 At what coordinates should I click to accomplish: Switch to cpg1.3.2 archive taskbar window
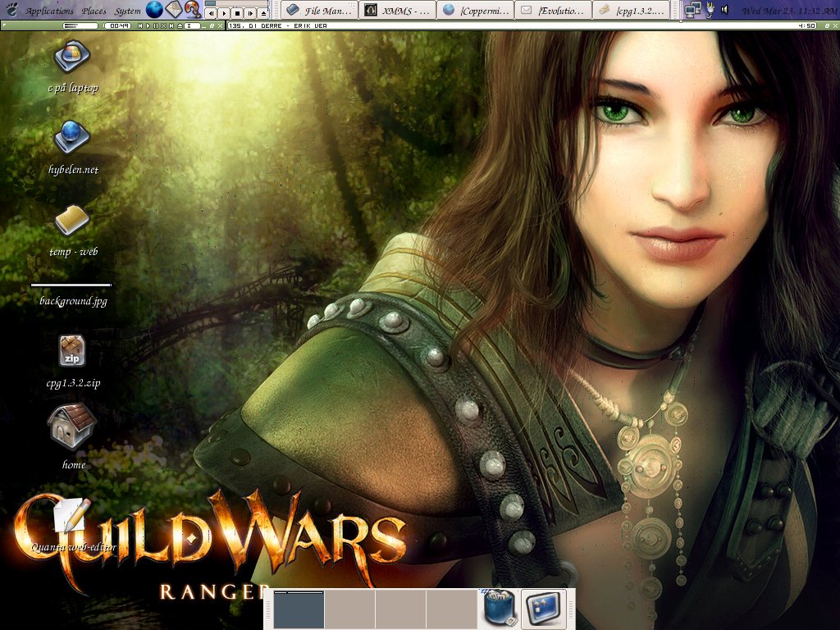click(631, 10)
